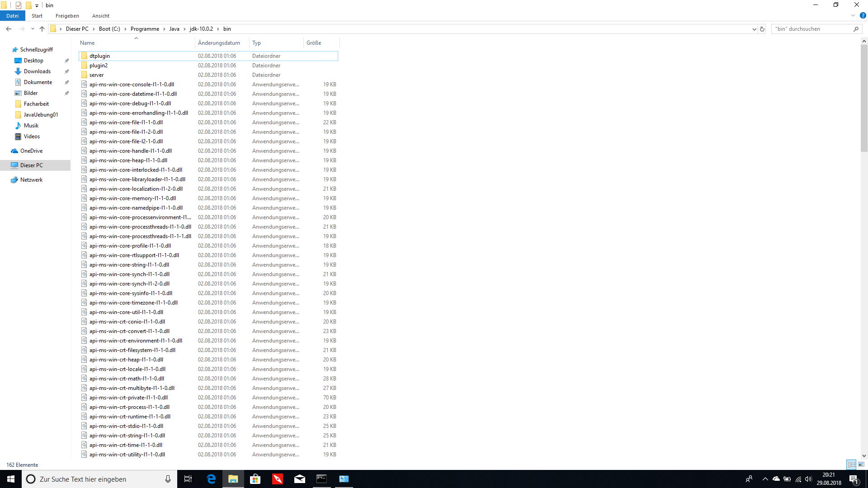868x488 pixels.
Task: Select the api-ms-win-crt-private file
Action: tap(128, 398)
